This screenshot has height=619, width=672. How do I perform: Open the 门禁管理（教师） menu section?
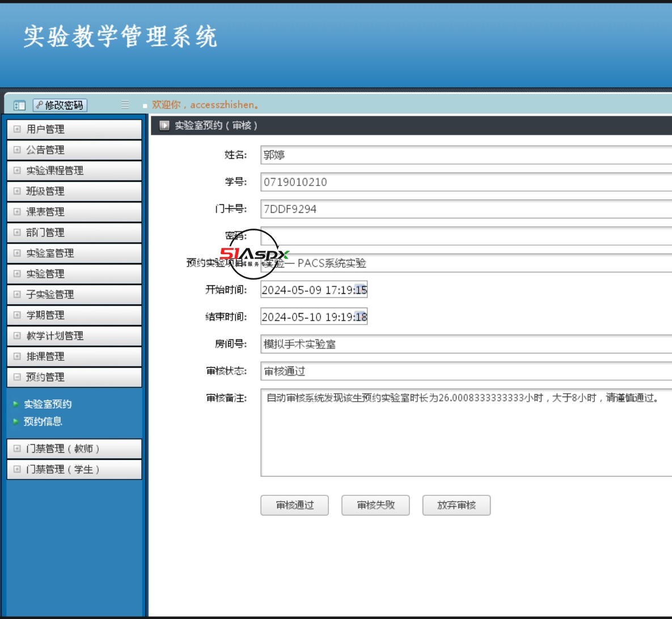point(74,448)
